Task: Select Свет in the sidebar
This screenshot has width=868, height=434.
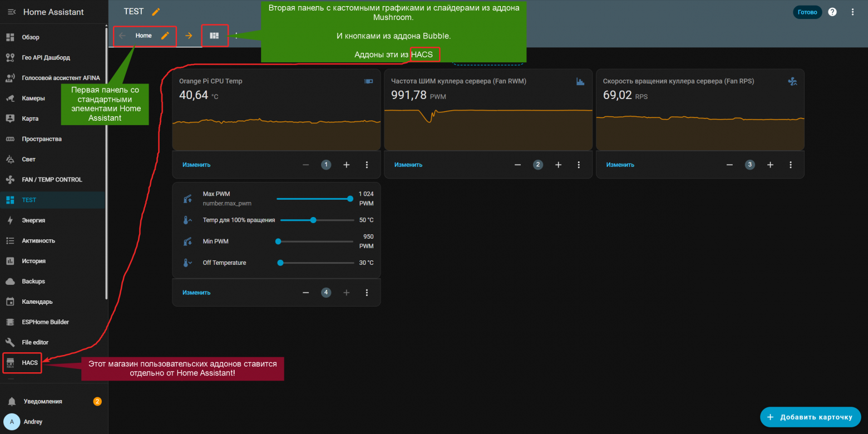Action: (28, 159)
